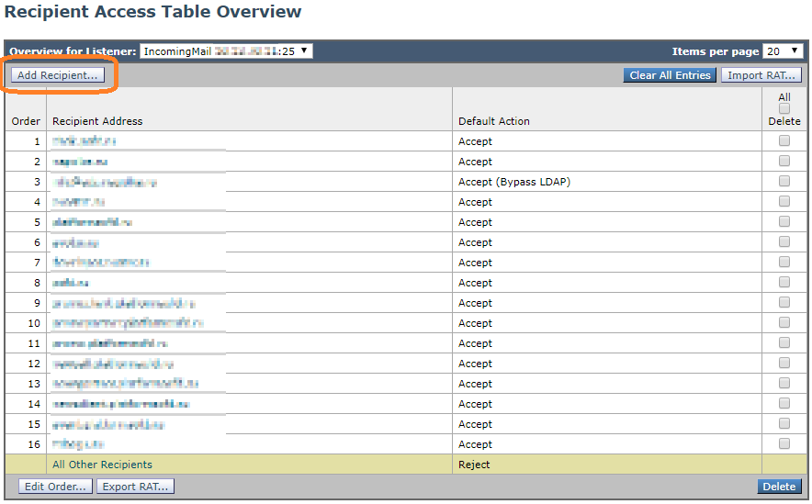This screenshot has width=812, height=504.
Task: Check delete box for Bypass LDAP row
Action: (784, 181)
